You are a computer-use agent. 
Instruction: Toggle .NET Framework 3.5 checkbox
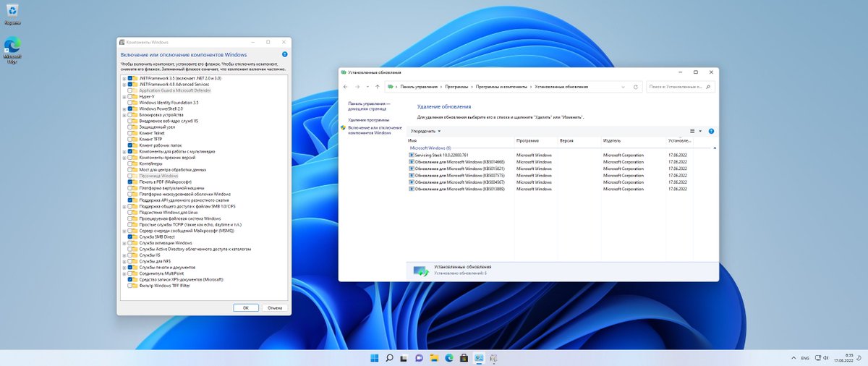click(131, 77)
